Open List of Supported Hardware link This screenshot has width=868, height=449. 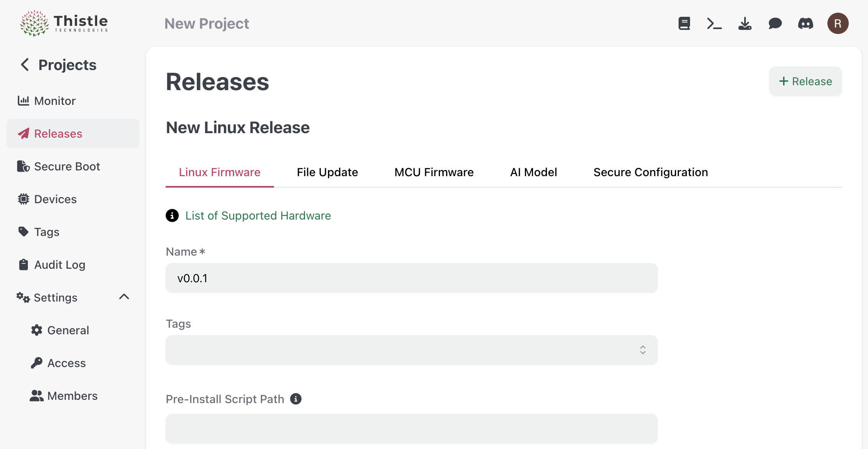[258, 215]
